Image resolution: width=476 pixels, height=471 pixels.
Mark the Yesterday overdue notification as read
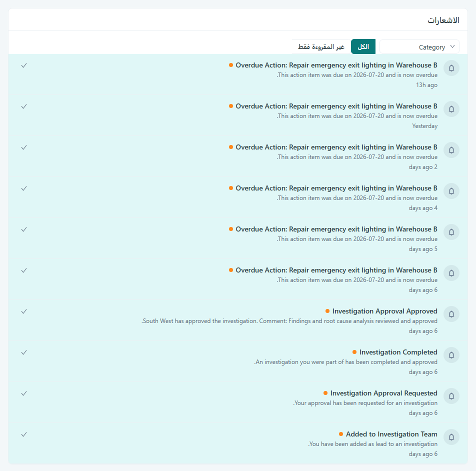tap(24, 106)
